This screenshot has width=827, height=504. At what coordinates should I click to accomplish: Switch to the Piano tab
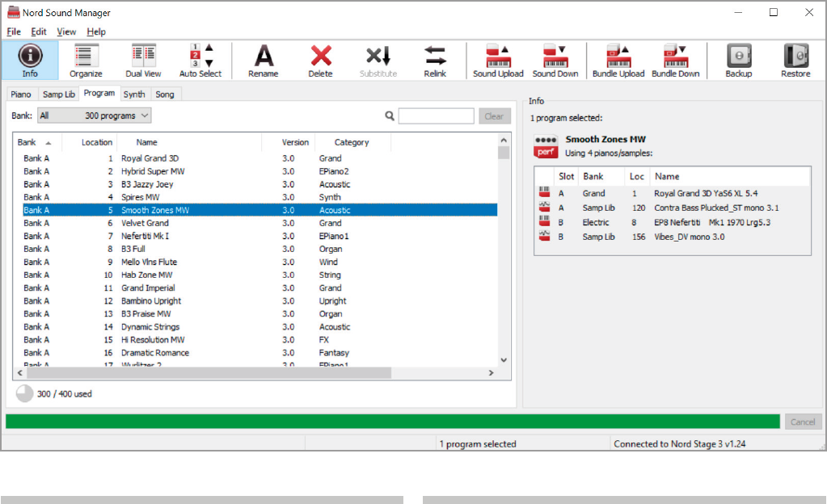(x=21, y=94)
